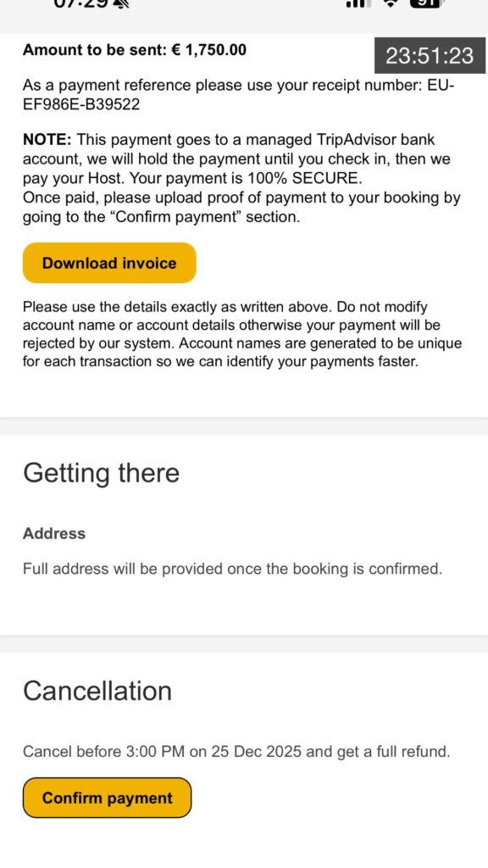Screen dimensions: 488x868
Task: Click the Confirm payment button
Action: [107, 798]
